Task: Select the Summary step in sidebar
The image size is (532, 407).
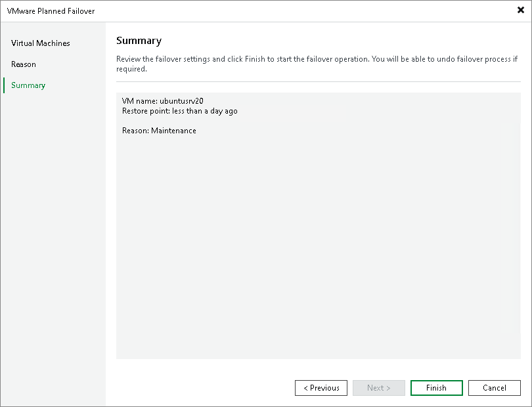Action: click(28, 85)
